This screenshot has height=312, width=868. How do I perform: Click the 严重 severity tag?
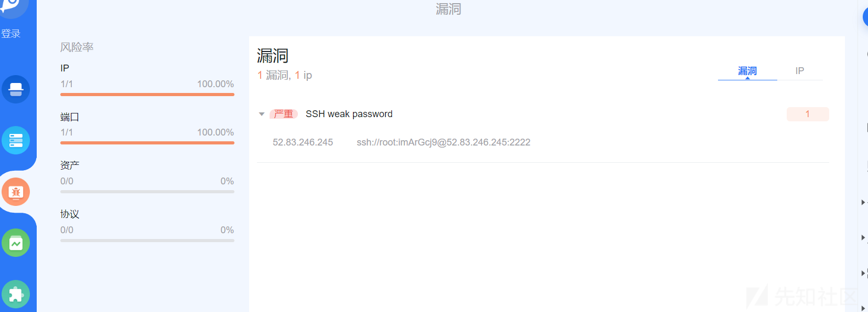point(284,114)
